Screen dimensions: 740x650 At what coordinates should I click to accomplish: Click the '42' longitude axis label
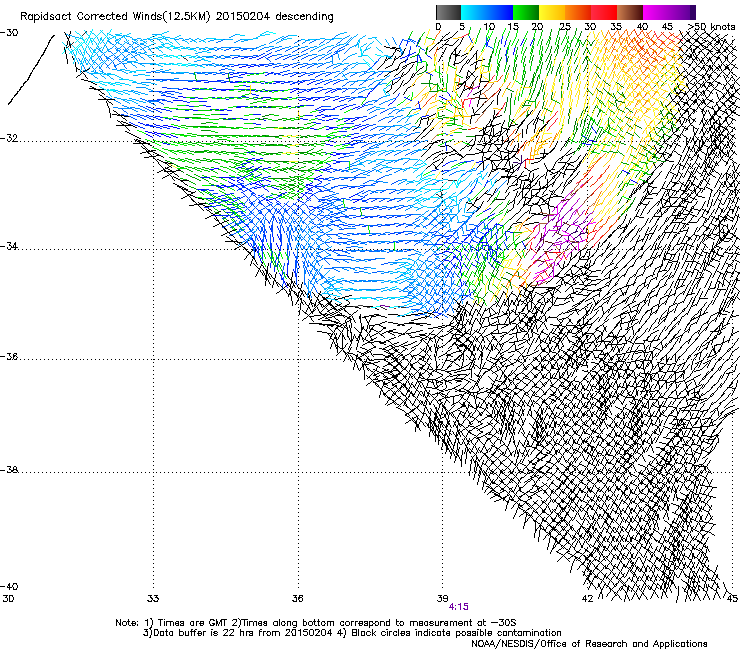click(x=587, y=599)
